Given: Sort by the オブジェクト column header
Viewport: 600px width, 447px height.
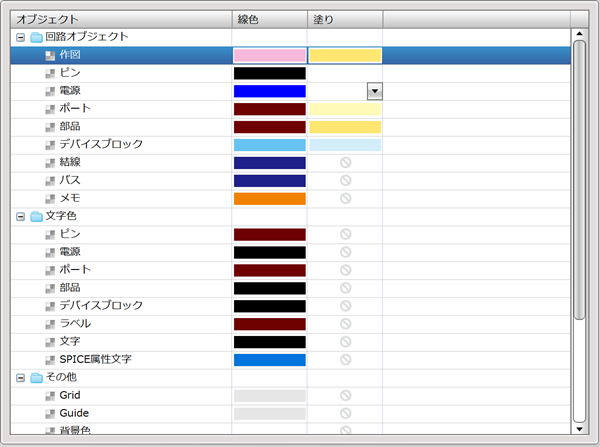Looking at the screenshot, I should [x=121, y=20].
